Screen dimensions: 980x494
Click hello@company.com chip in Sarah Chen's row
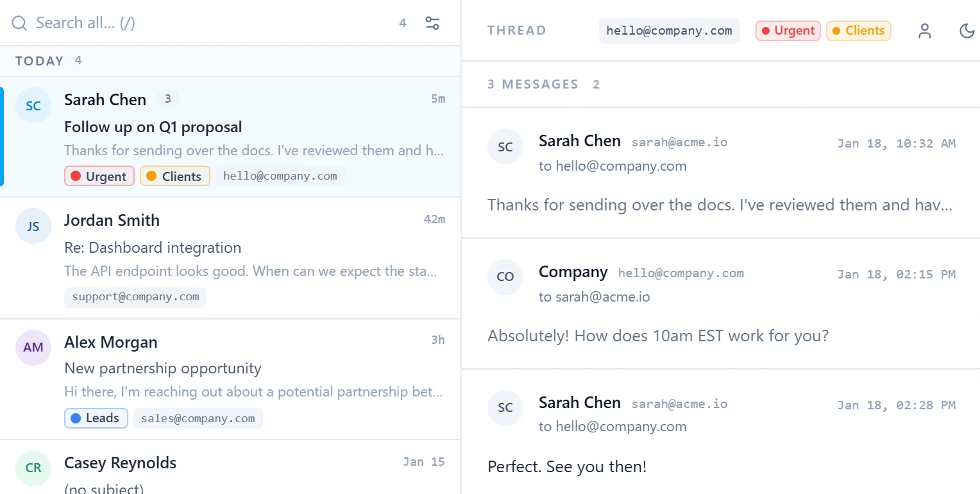point(280,176)
